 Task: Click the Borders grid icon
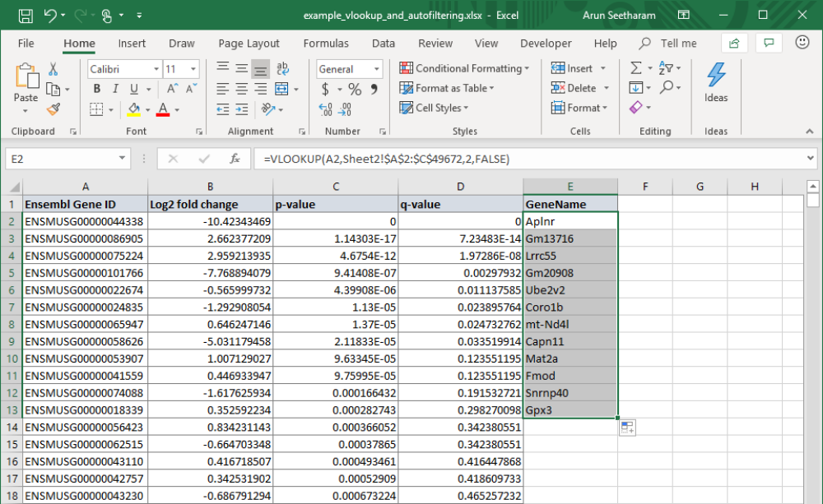96,109
